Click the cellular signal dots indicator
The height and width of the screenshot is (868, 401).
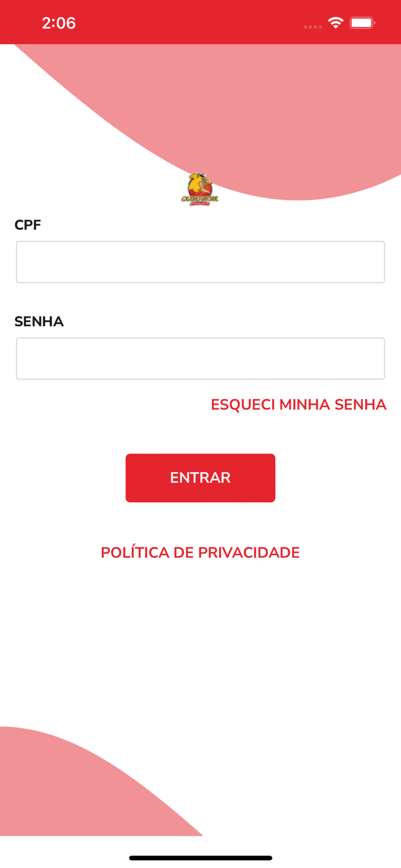313,25
